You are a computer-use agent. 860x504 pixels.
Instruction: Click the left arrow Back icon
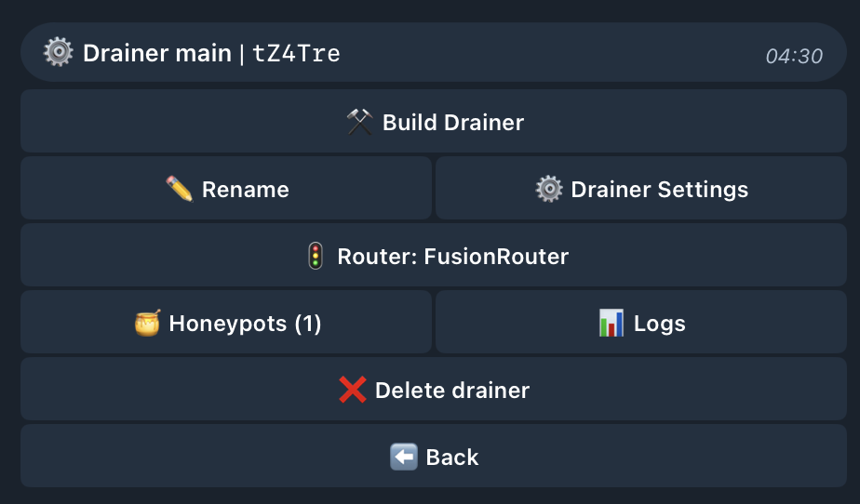click(x=404, y=457)
